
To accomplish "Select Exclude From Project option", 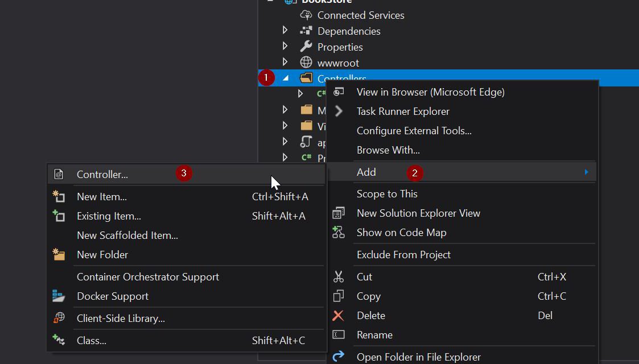I will [x=403, y=255].
